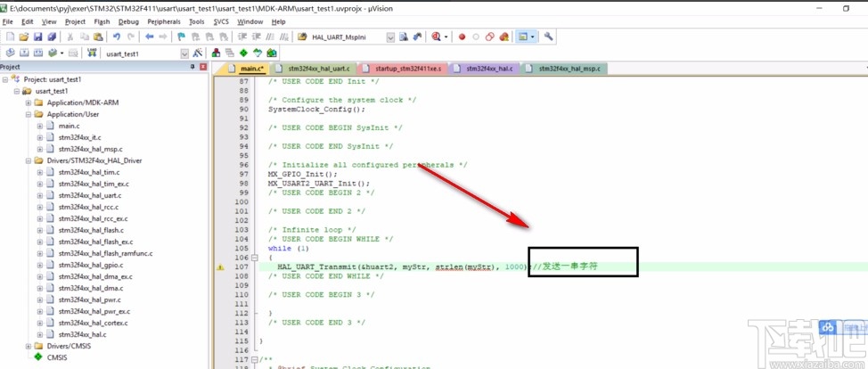The height and width of the screenshot is (369, 868).
Task: Select the CMSIS item in the tree
Action: tap(56, 357)
